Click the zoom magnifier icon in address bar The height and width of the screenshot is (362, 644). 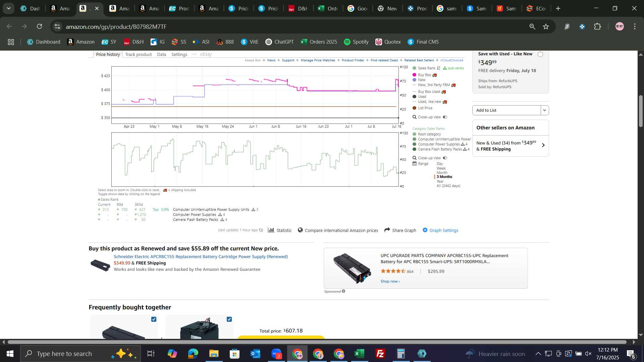tap(532, 26)
